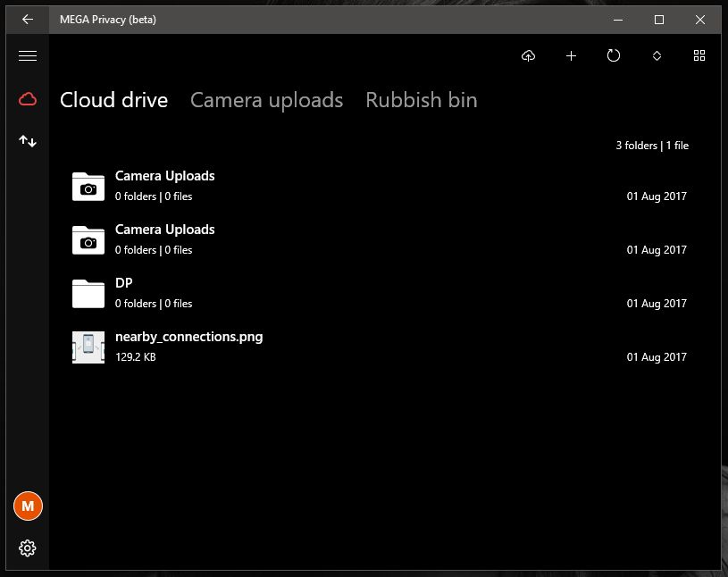Click the upload to cloud icon
This screenshot has width=728, height=577.
pyautogui.click(x=529, y=56)
